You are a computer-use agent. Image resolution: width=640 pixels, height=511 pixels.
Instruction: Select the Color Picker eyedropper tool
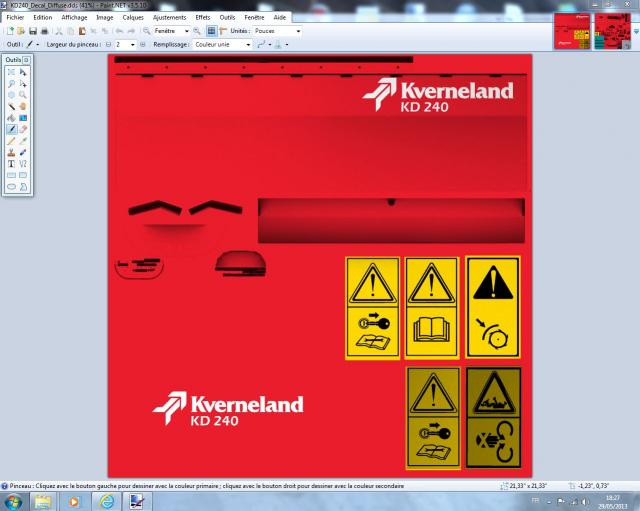tap(23, 141)
